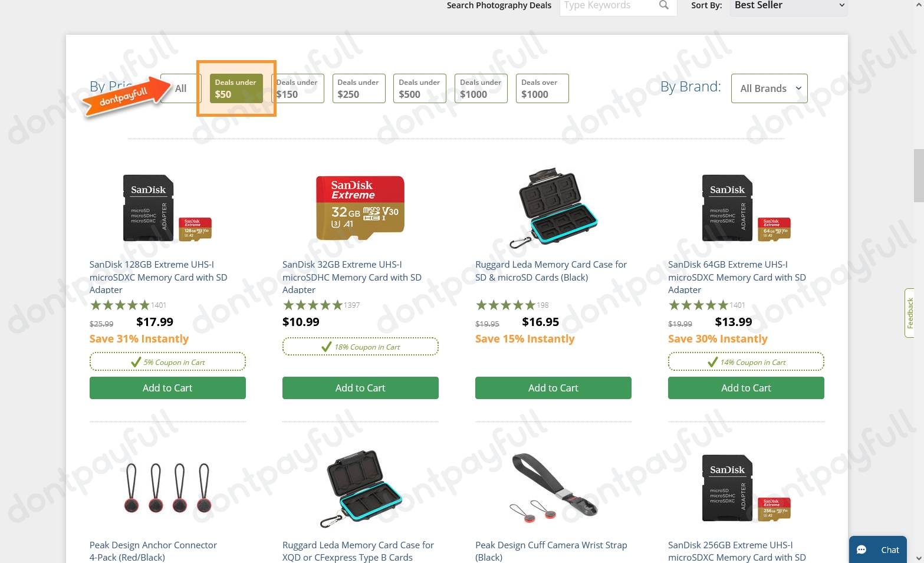Click the star rating of SanDisk 64GB card
The height and width of the screenshot is (563, 924).
[698, 305]
